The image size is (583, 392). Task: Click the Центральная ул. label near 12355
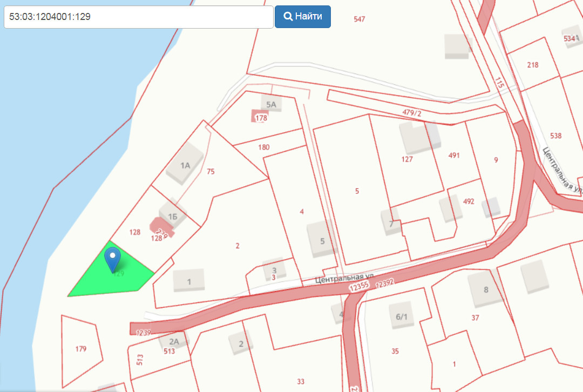[x=344, y=278]
